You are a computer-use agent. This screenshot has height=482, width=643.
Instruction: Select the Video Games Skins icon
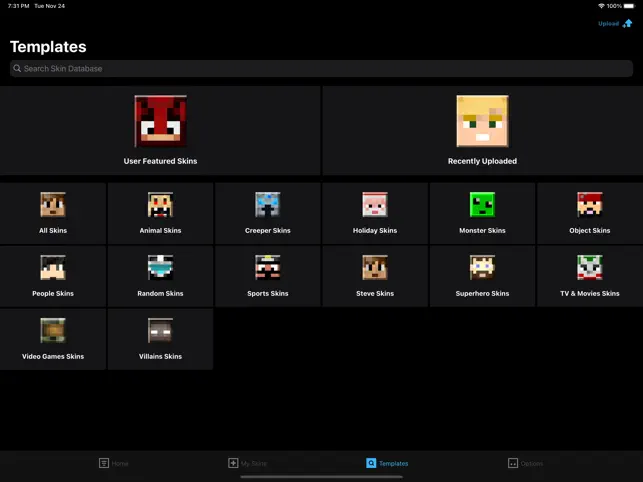tap(53, 330)
